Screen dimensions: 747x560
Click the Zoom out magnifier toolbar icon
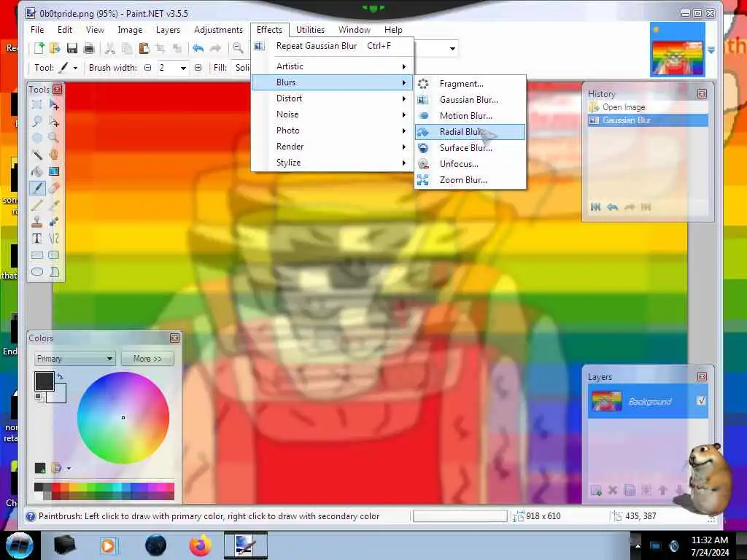coord(238,48)
